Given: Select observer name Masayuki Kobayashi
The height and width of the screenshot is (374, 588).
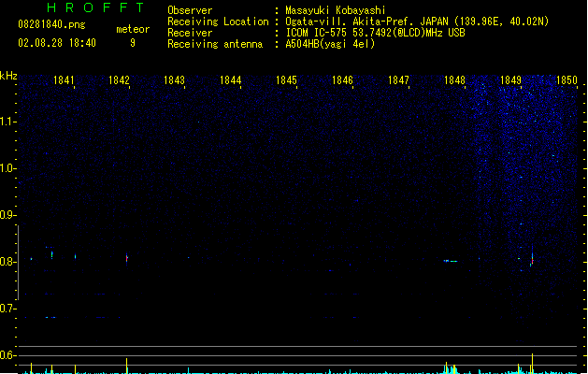Looking at the screenshot, I should tap(336, 10).
